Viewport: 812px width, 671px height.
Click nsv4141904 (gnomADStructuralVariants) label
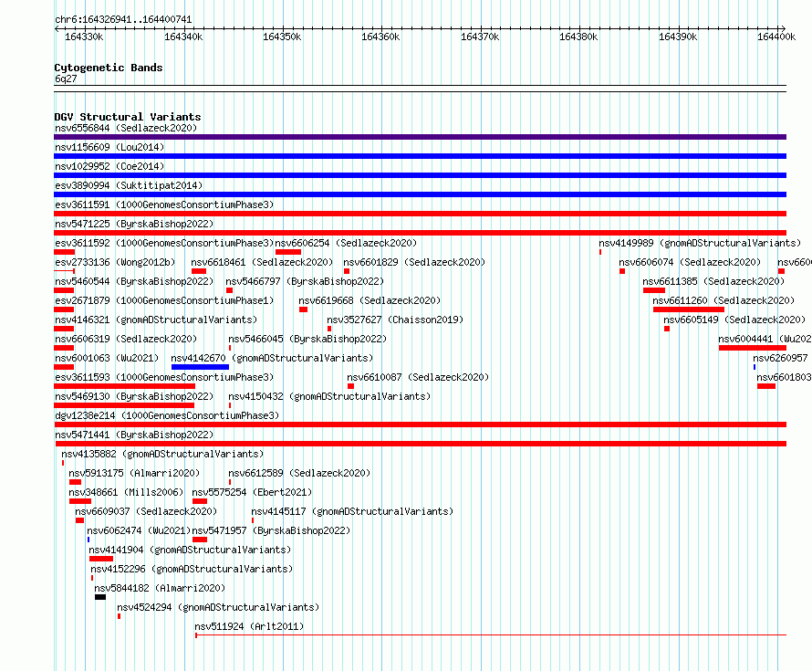[x=190, y=550]
